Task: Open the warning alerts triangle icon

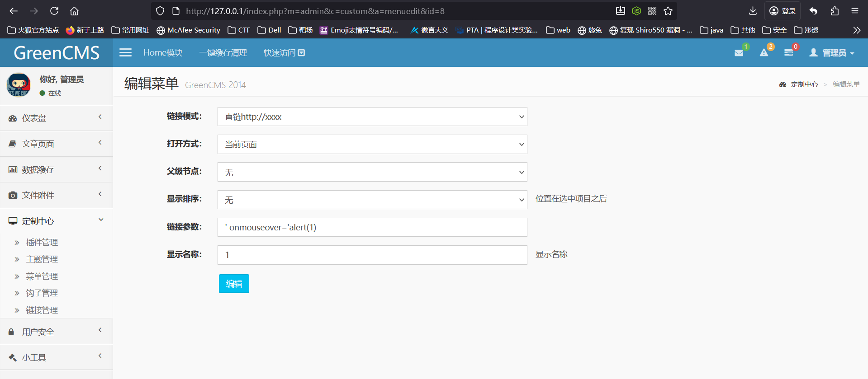Action: tap(764, 53)
